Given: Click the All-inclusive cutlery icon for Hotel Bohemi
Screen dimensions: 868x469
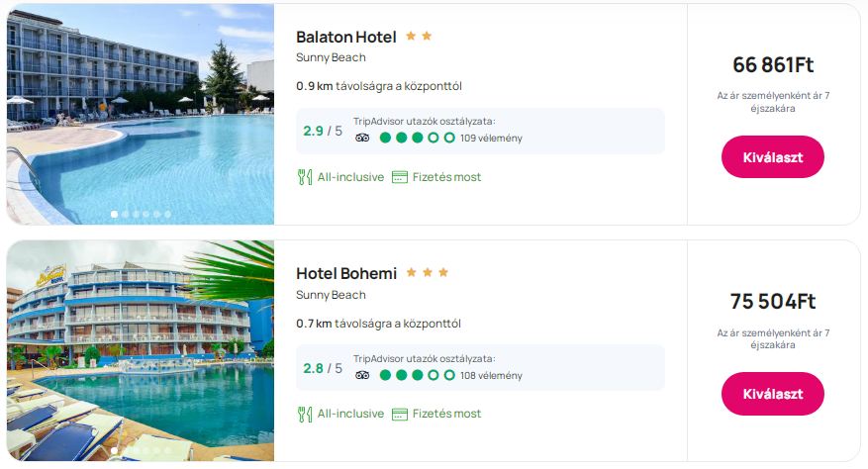Looking at the screenshot, I should point(305,414).
